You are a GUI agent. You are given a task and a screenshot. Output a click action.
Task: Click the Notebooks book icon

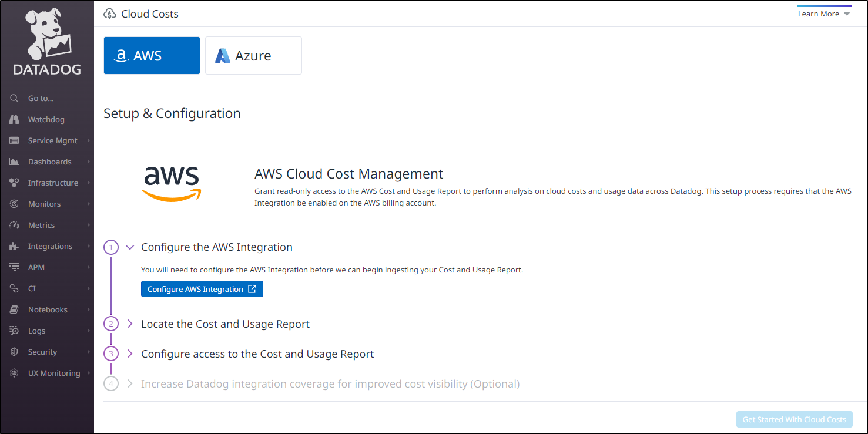tap(15, 309)
